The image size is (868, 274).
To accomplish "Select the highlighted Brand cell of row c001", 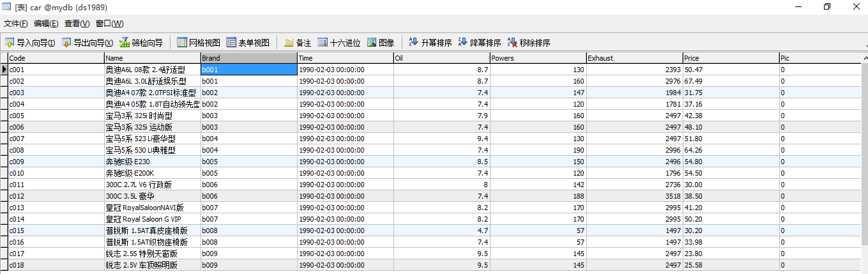I will pos(249,70).
